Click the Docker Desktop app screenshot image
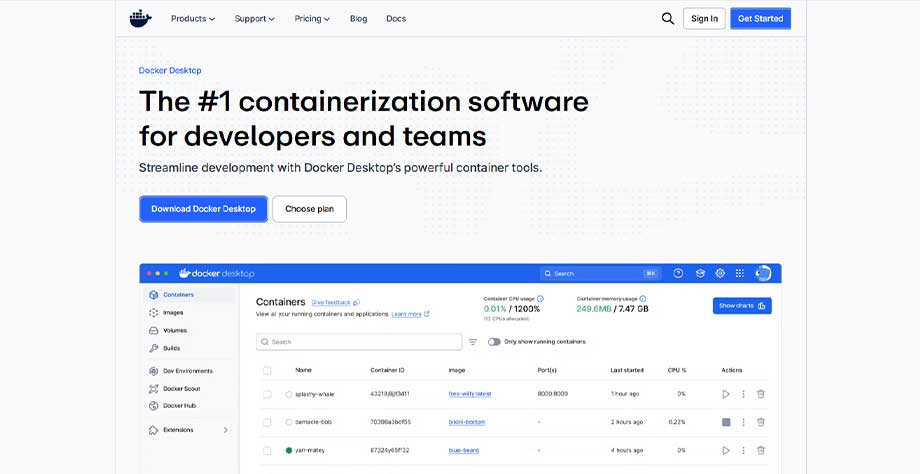The width and height of the screenshot is (920, 474). 460,368
